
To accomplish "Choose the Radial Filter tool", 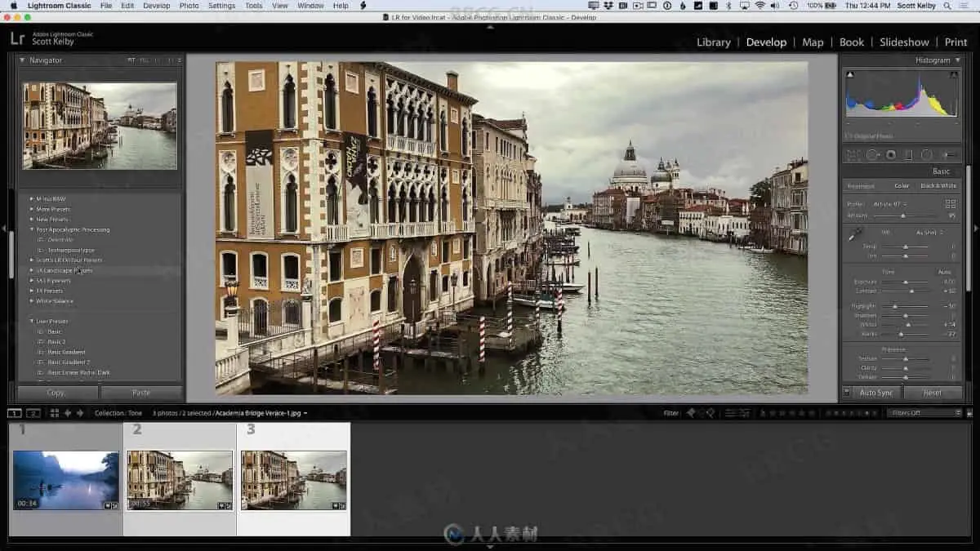I will pyautogui.click(x=927, y=155).
